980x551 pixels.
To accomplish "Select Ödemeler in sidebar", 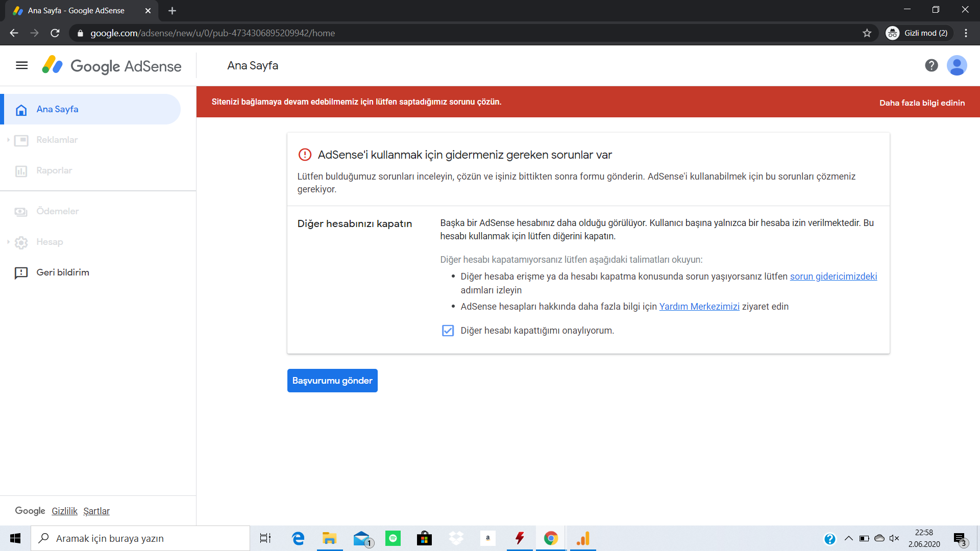I will coord(90,211).
